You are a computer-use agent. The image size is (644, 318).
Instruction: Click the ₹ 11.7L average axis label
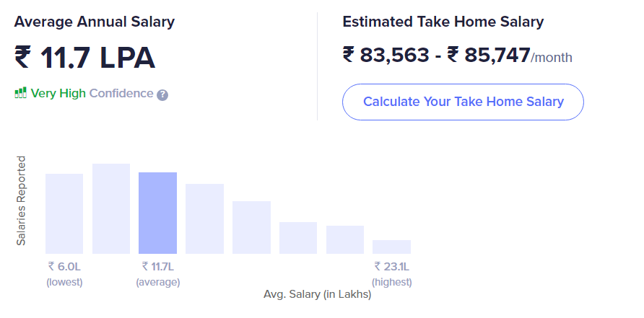click(157, 267)
